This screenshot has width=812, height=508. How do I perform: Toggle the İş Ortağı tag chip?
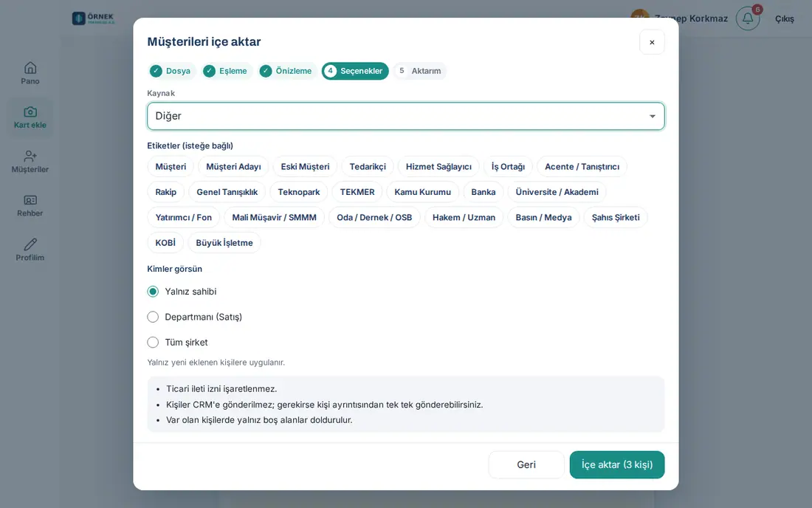tap(508, 167)
